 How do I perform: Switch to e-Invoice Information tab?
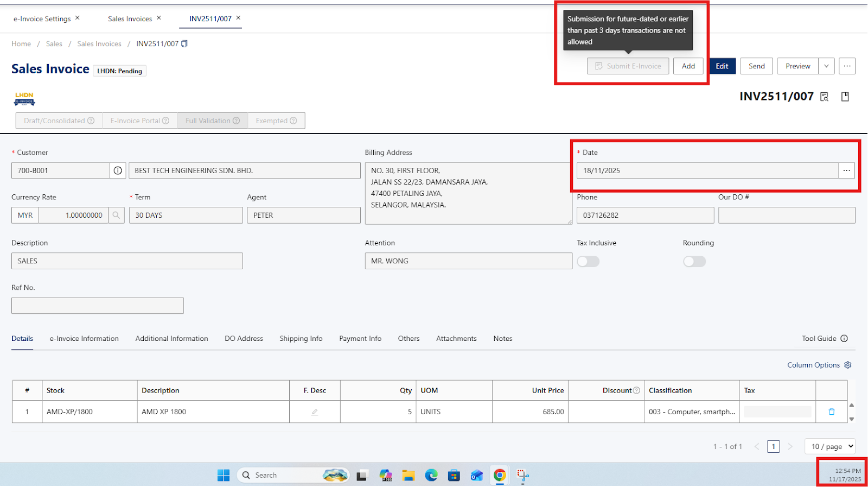(84, 339)
